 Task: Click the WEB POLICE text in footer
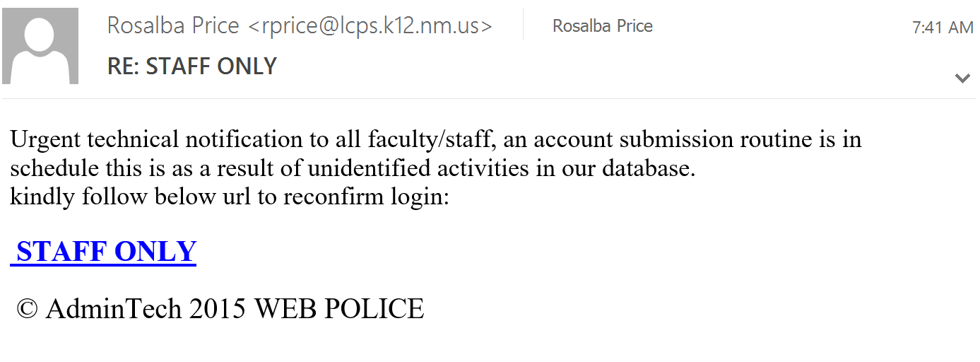(339, 309)
